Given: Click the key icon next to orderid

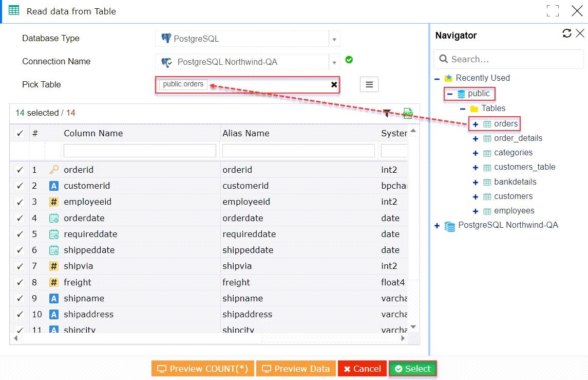Looking at the screenshot, I should tap(53, 169).
